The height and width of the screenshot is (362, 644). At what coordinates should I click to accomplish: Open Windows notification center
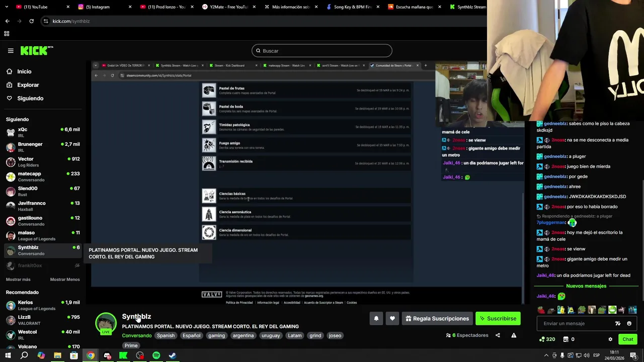[633, 355]
